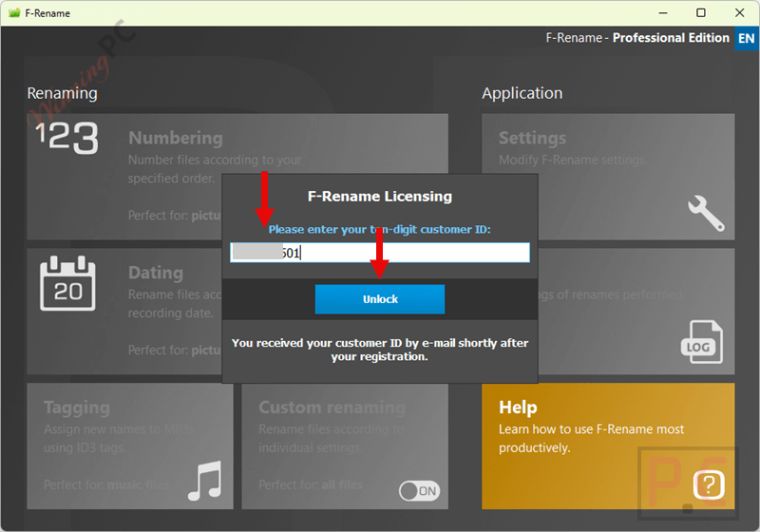This screenshot has width=760, height=532.
Task: Click the Help question mark icon
Action: click(x=709, y=484)
